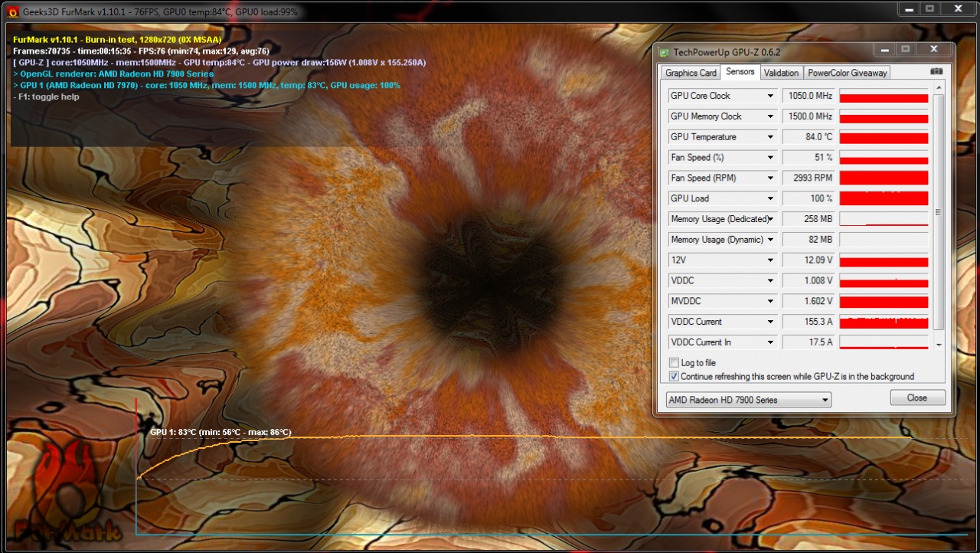
Task: Click the 1500.0 MHz memory clock value
Action: [808, 116]
